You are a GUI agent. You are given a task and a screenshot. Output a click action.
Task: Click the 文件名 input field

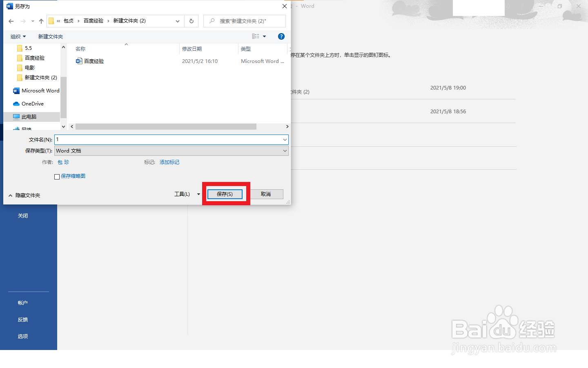click(x=168, y=139)
